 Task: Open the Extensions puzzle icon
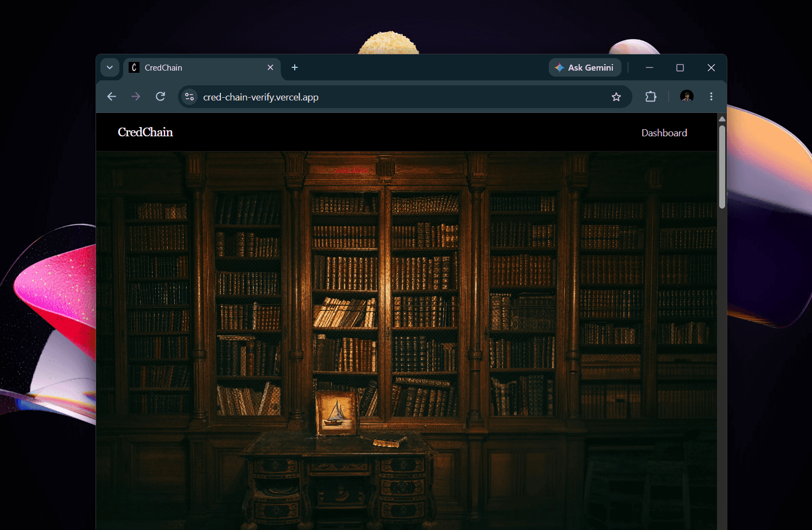(x=651, y=97)
